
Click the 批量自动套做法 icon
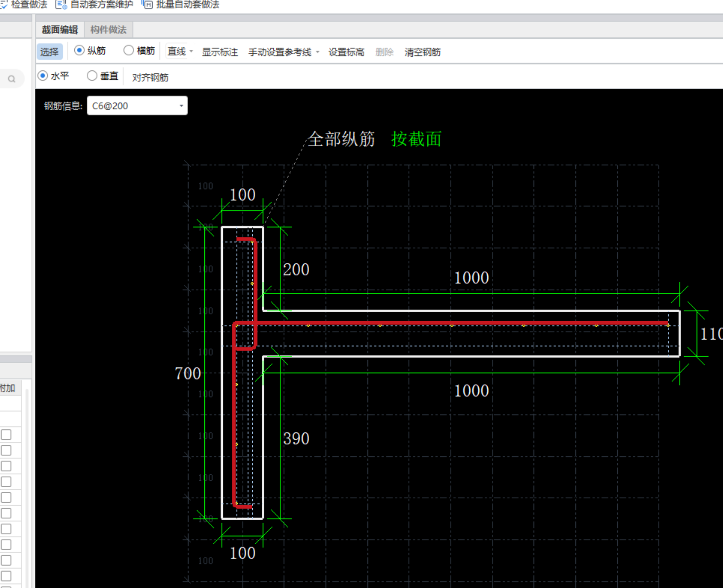click(147, 4)
